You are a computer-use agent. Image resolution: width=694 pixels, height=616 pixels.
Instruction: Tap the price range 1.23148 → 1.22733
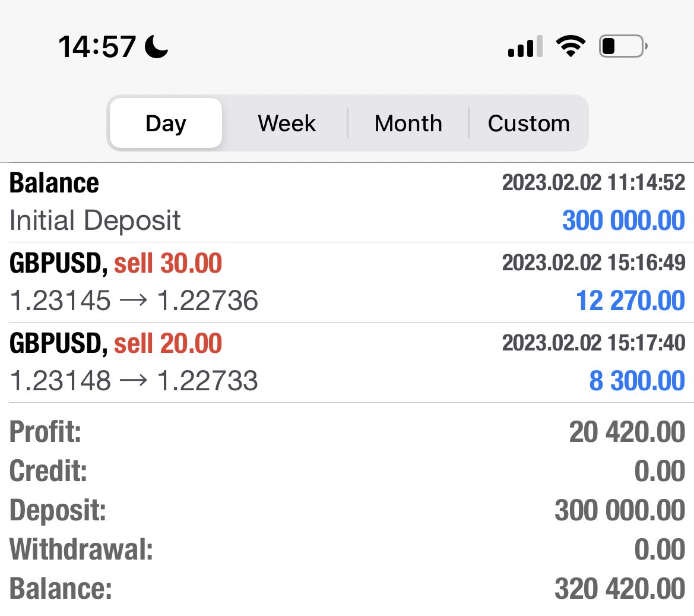click(x=134, y=380)
